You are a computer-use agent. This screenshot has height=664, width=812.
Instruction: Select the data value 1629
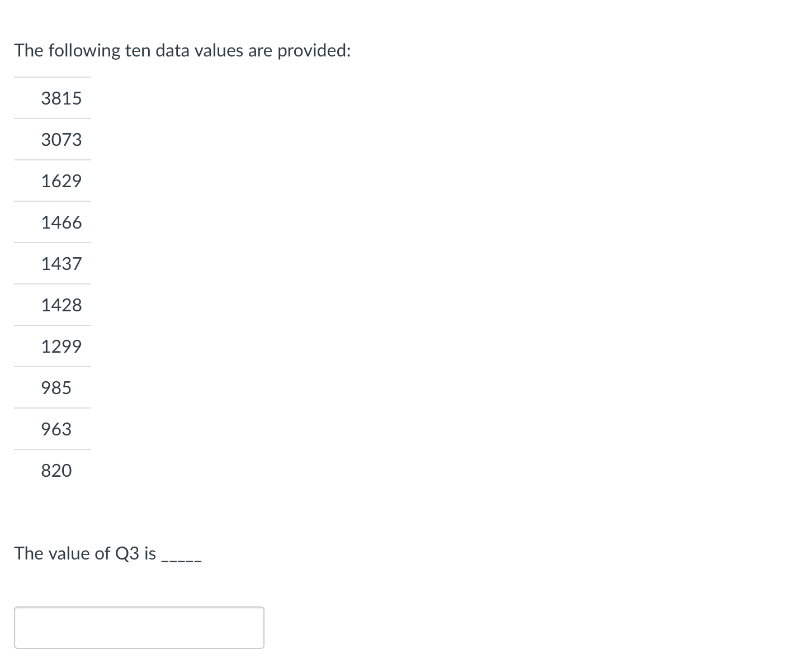point(62,181)
